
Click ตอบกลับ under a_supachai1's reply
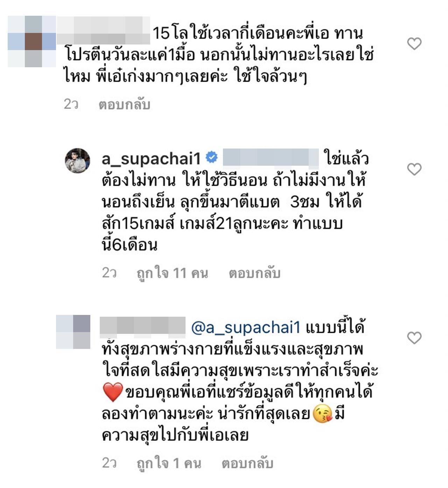(254, 273)
